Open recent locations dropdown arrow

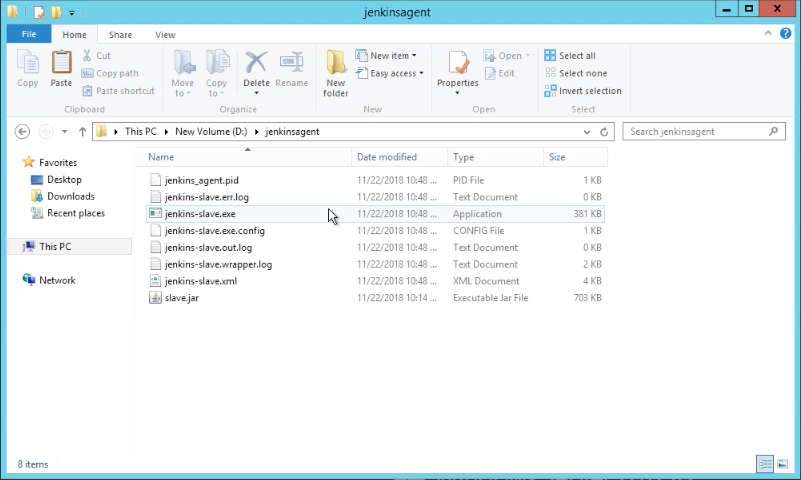click(64, 132)
